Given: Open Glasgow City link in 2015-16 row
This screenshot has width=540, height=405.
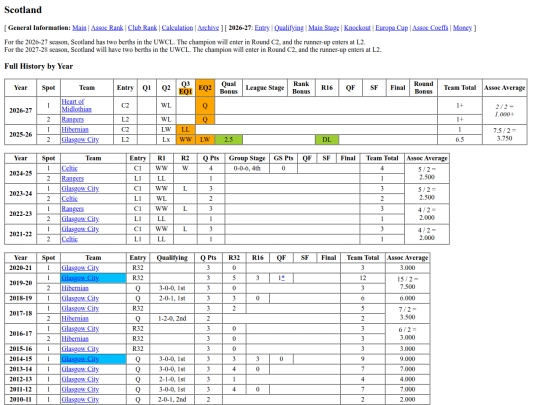Looking at the screenshot, I should 80,349.
